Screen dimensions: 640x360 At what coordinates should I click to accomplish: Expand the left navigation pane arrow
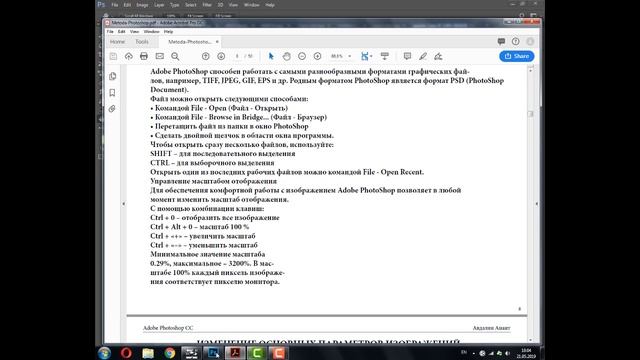(124, 204)
